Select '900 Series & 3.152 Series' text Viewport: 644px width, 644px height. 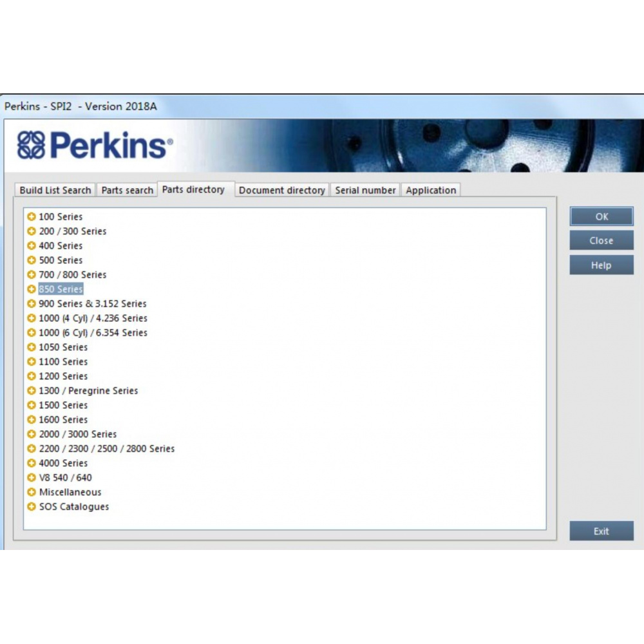click(92, 303)
